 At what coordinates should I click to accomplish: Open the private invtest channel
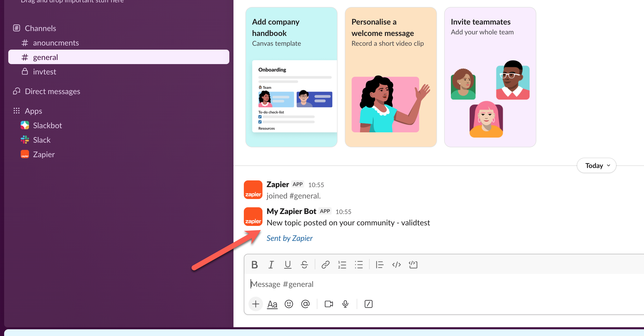pyautogui.click(x=119, y=72)
